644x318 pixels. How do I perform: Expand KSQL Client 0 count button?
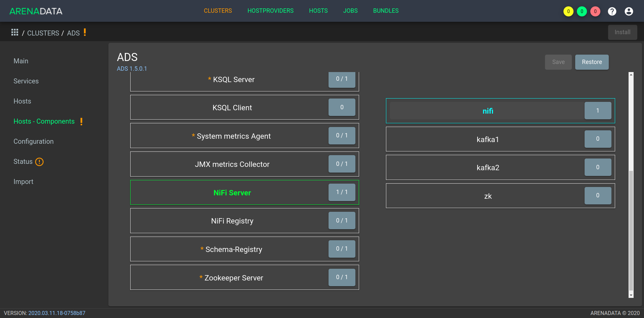click(342, 107)
